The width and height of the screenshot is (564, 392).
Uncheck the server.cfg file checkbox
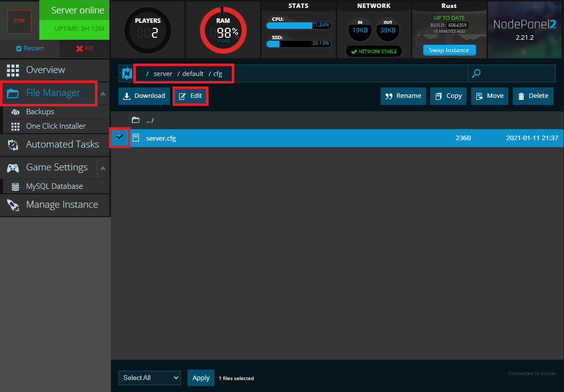pos(120,138)
